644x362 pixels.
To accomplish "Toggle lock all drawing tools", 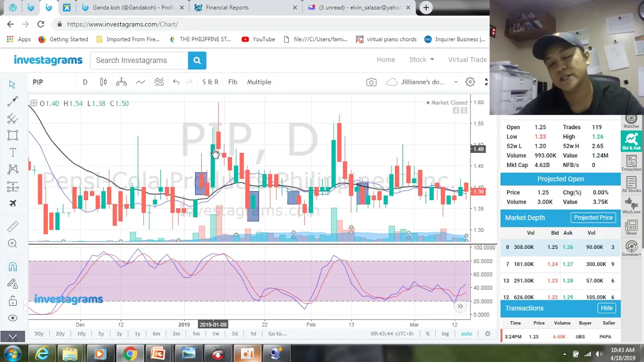I will point(13,301).
